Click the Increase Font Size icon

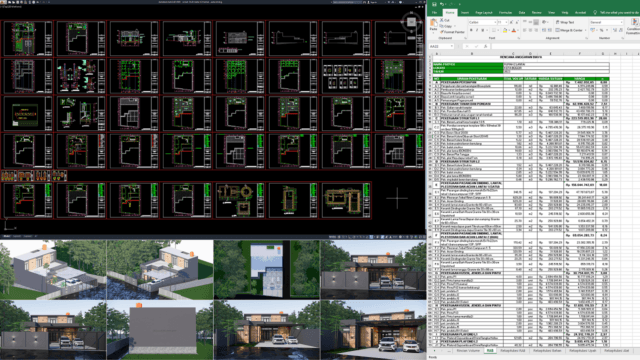511,22
